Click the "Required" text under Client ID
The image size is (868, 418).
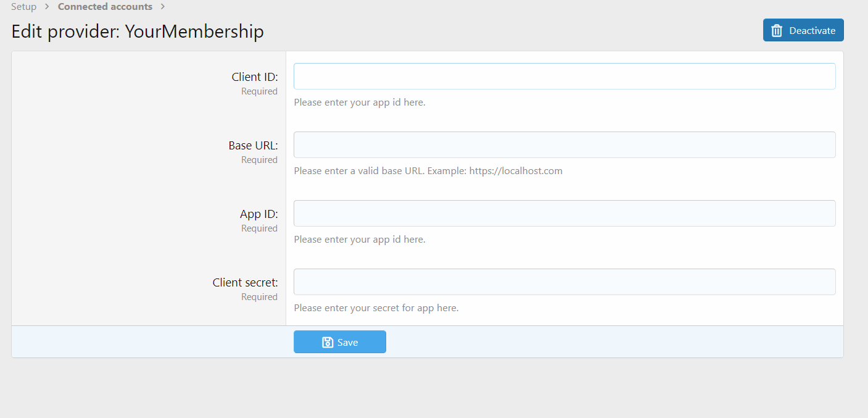click(x=259, y=91)
